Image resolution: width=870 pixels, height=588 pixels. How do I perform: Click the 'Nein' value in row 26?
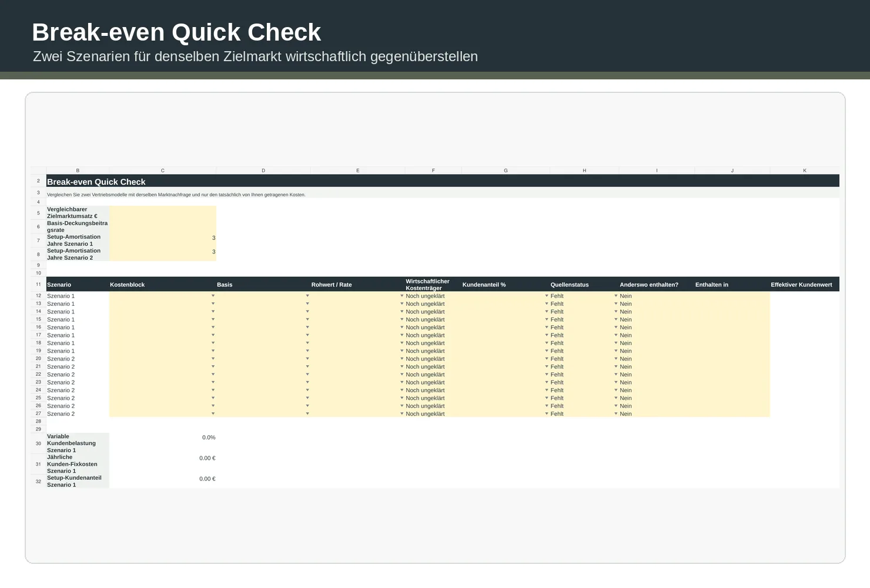click(x=625, y=406)
